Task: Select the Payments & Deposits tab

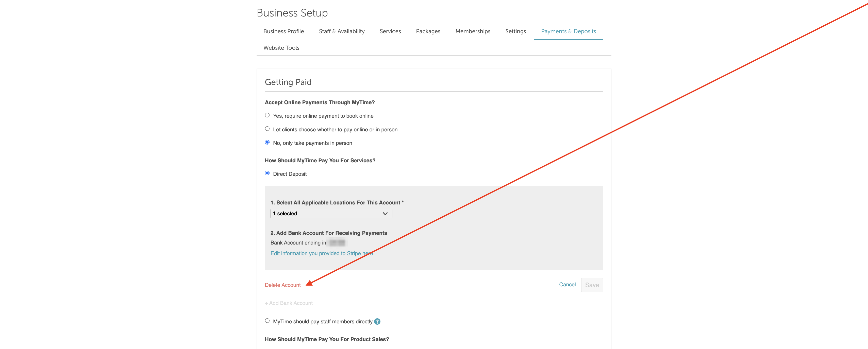Action: (568, 31)
